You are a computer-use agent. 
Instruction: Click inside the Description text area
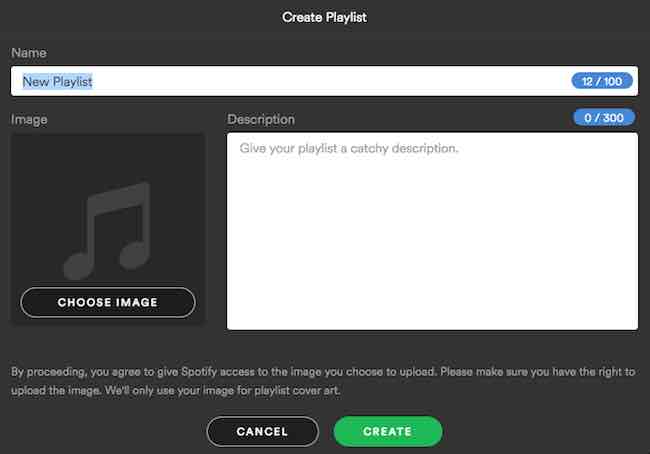[x=432, y=231]
